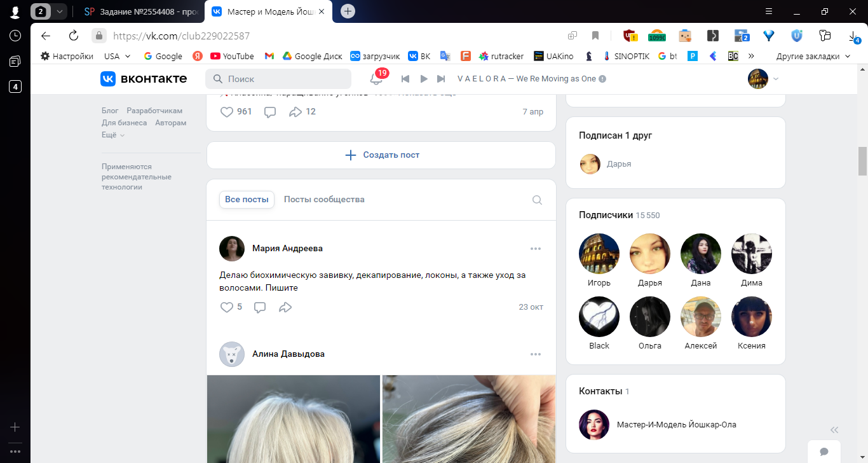Open VK messages chat bubble
The height and width of the screenshot is (463, 868).
824,452
